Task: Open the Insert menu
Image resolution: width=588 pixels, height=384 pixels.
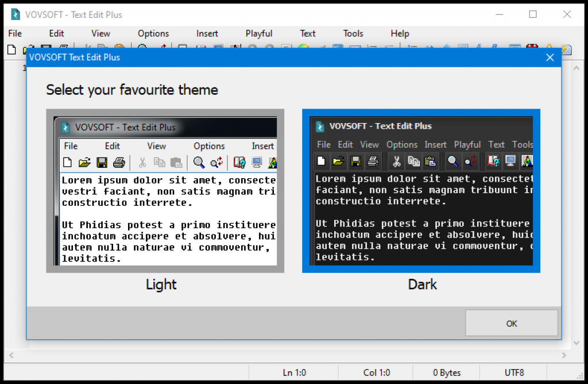Action: pyautogui.click(x=207, y=33)
